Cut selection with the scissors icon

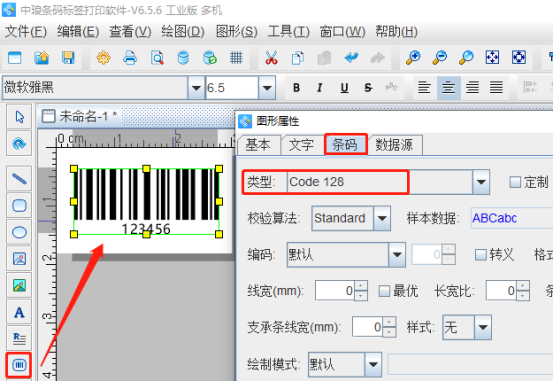click(x=271, y=58)
